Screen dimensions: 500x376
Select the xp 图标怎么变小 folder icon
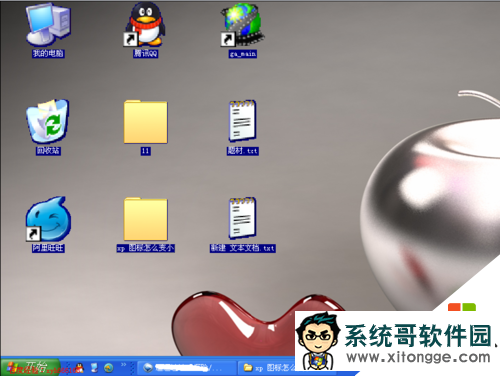coord(145,219)
